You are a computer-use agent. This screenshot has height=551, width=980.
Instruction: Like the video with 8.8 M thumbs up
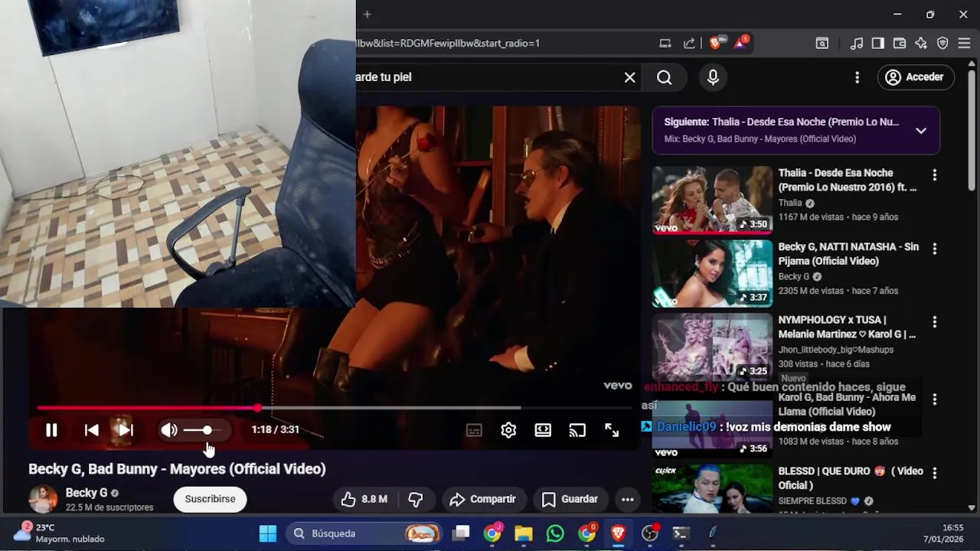(364, 499)
